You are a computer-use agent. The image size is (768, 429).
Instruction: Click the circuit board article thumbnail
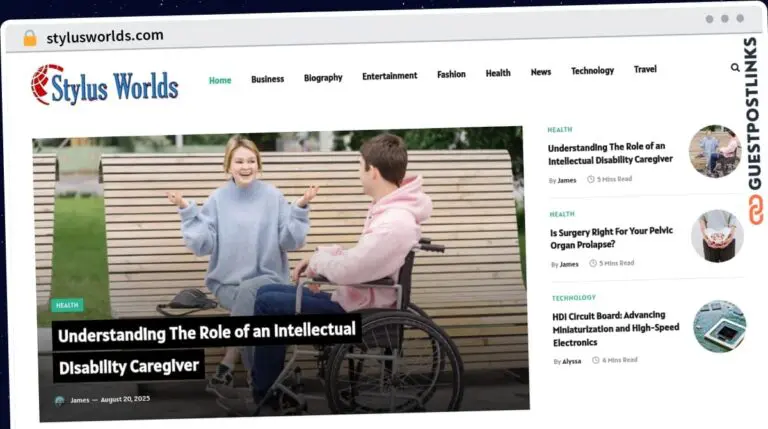pos(720,326)
